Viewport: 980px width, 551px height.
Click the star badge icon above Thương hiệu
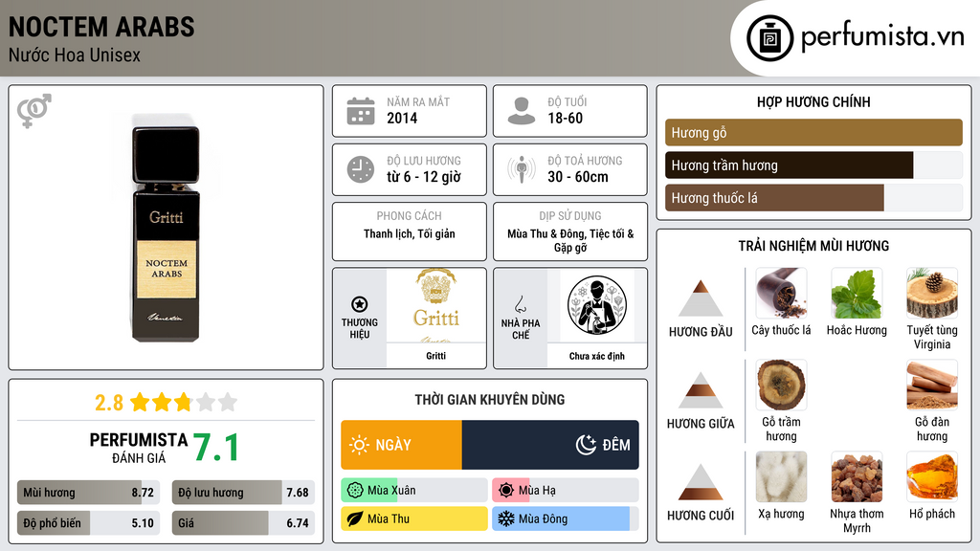[x=360, y=304]
